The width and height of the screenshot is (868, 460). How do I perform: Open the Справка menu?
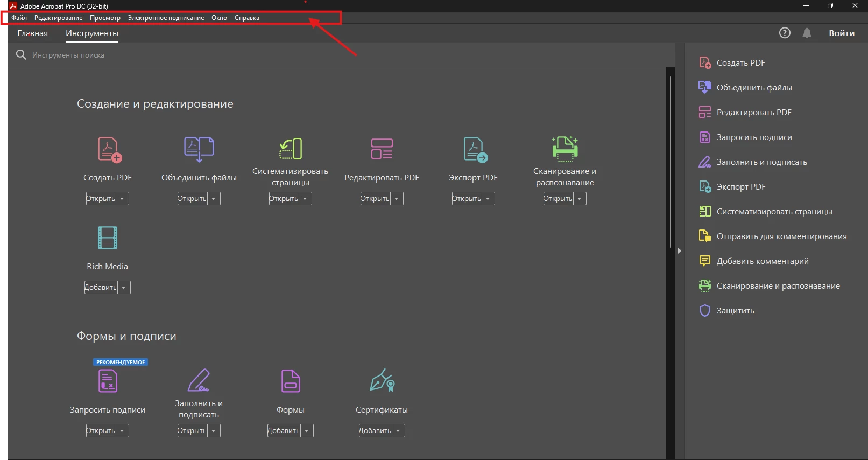247,18
